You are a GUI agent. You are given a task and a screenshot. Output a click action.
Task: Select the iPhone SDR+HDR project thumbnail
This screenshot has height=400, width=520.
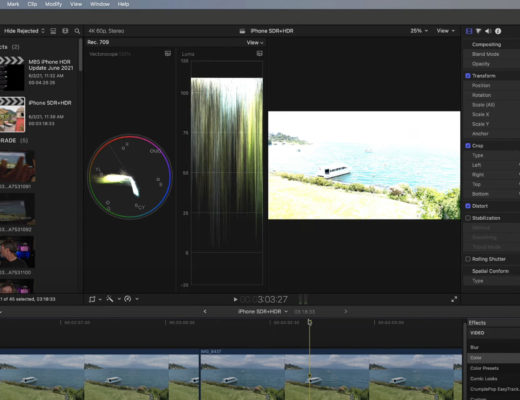12,114
